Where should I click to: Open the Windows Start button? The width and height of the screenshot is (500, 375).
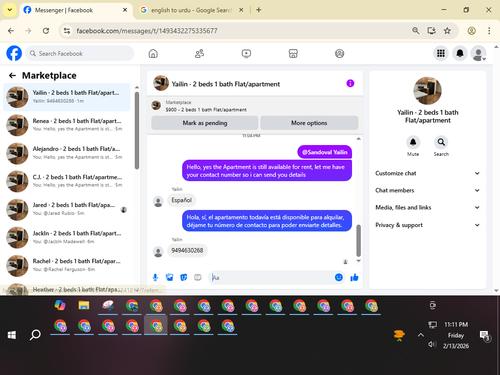tap(12, 335)
